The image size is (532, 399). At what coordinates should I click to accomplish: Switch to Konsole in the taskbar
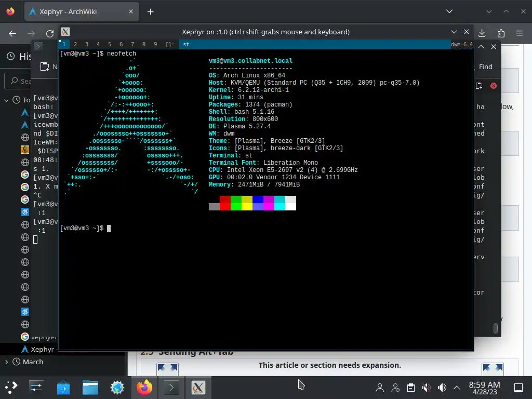click(x=171, y=388)
